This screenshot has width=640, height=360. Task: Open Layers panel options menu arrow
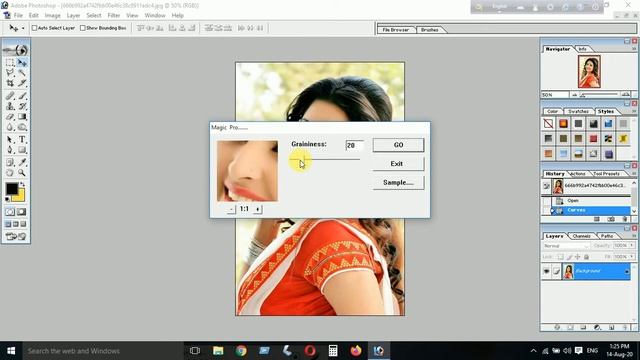(634, 236)
